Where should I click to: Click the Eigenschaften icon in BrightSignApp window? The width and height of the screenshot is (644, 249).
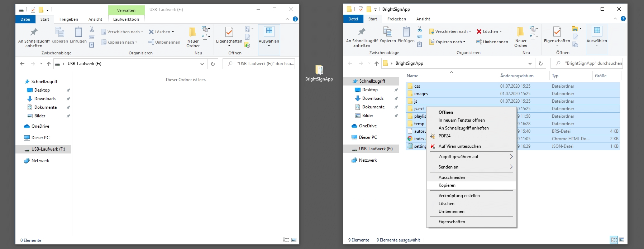point(557,32)
